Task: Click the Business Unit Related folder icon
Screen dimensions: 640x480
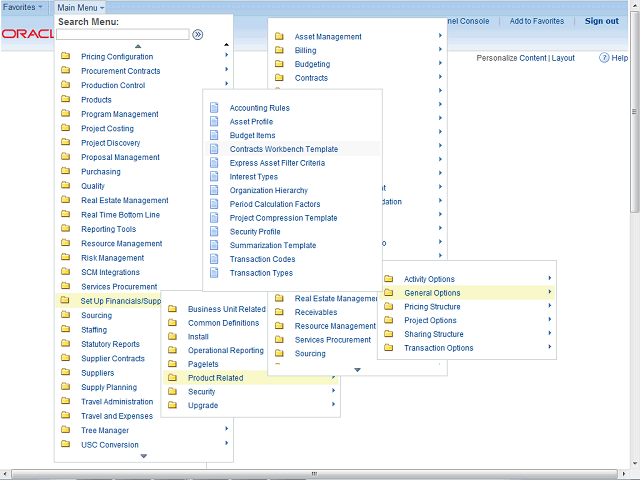Action: pyautogui.click(x=173, y=309)
